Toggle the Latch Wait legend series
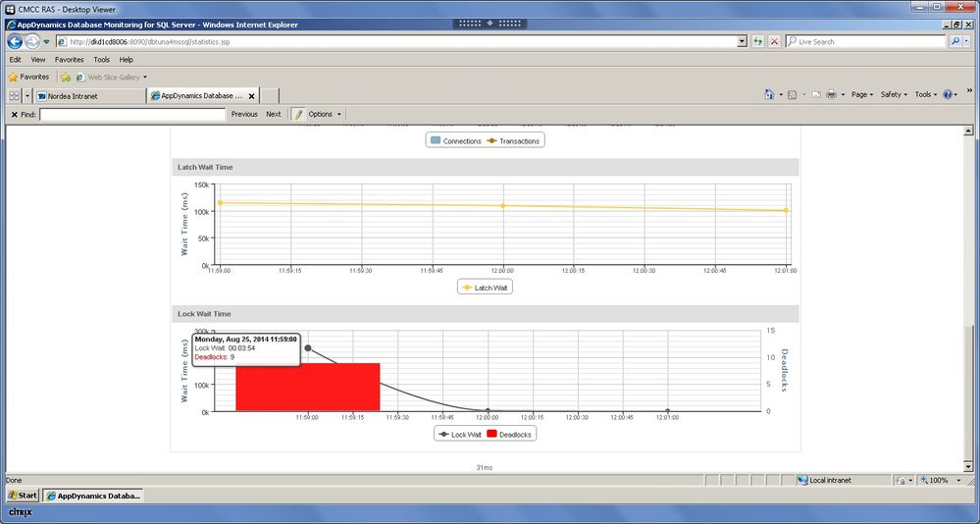This screenshot has height=524, width=980. pyautogui.click(x=486, y=288)
